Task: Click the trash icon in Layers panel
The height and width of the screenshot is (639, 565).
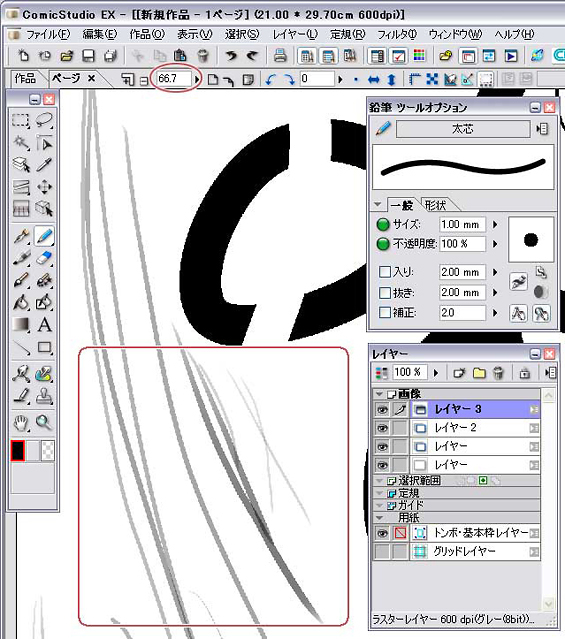Action: [x=498, y=372]
